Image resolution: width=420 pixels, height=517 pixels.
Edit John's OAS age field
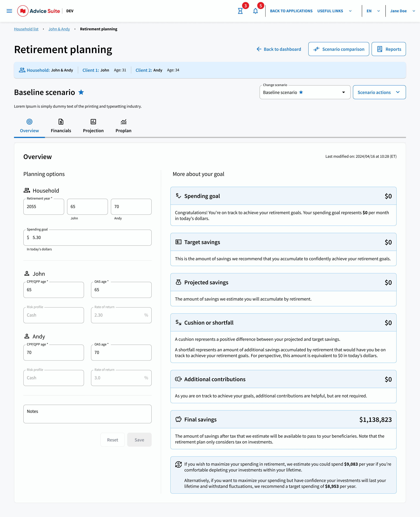(x=121, y=290)
